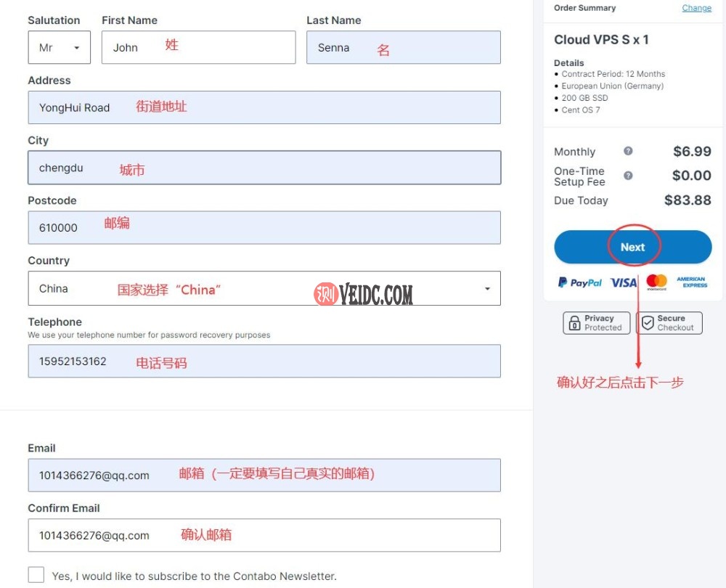This screenshot has height=588, width=726.
Task: Select the VISA payment method icon
Action: (x=623, y=282)
